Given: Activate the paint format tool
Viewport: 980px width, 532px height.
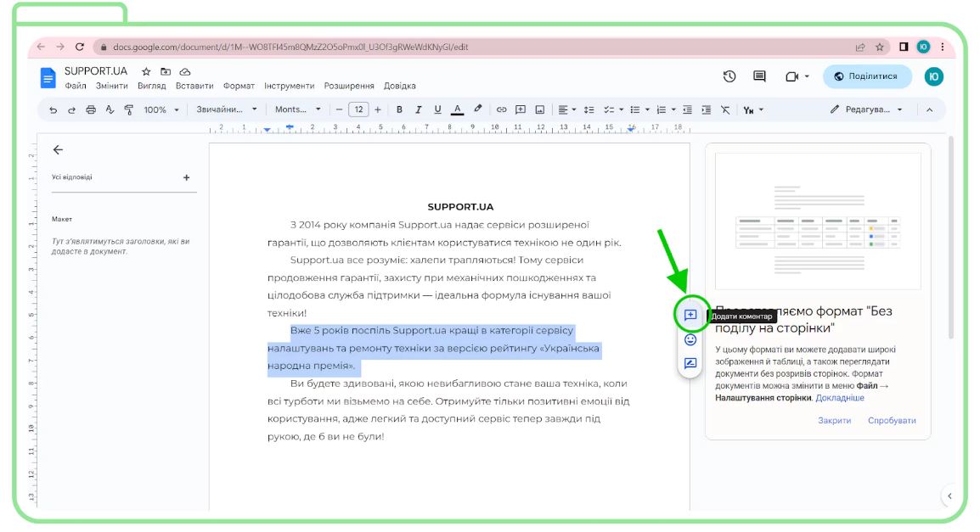Looking at the screenshot, I should (x=129, y=110).
